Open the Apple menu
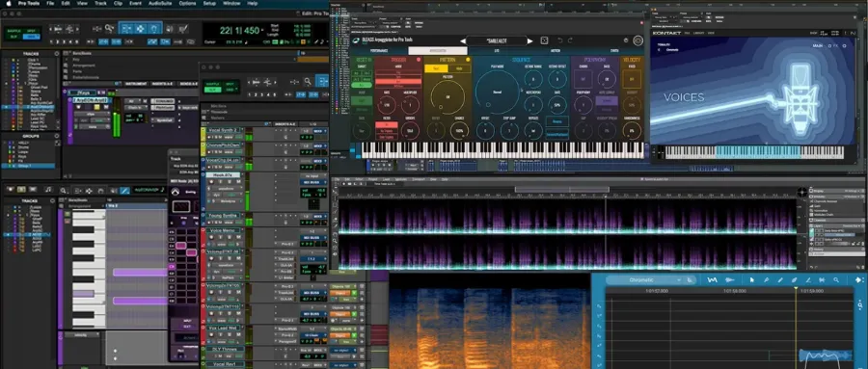The width and height of the screenshot is (868, 369). coord(9,3)
